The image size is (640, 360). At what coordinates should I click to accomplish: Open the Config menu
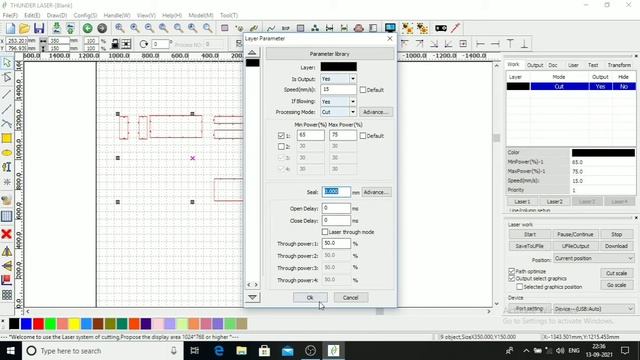pyautogui.click(x=85, y=15)
